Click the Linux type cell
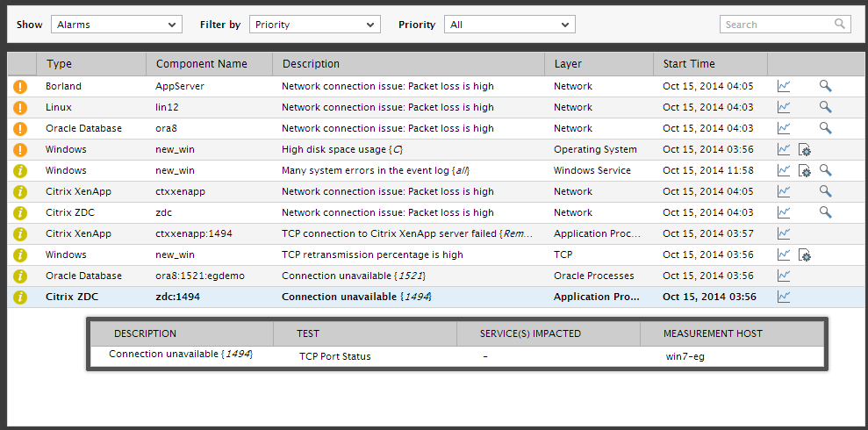868x430 pixels. pyautogui.click(x=58, y=107)
